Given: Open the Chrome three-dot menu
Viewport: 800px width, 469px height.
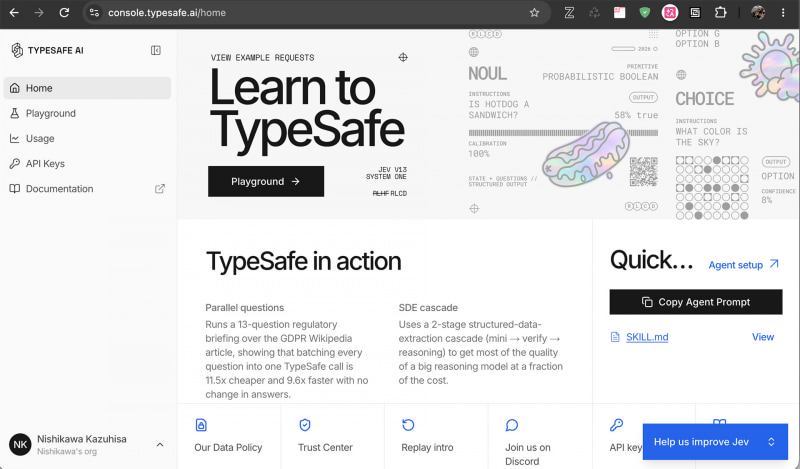Looking at the screenshot, I should coord(783,13).
